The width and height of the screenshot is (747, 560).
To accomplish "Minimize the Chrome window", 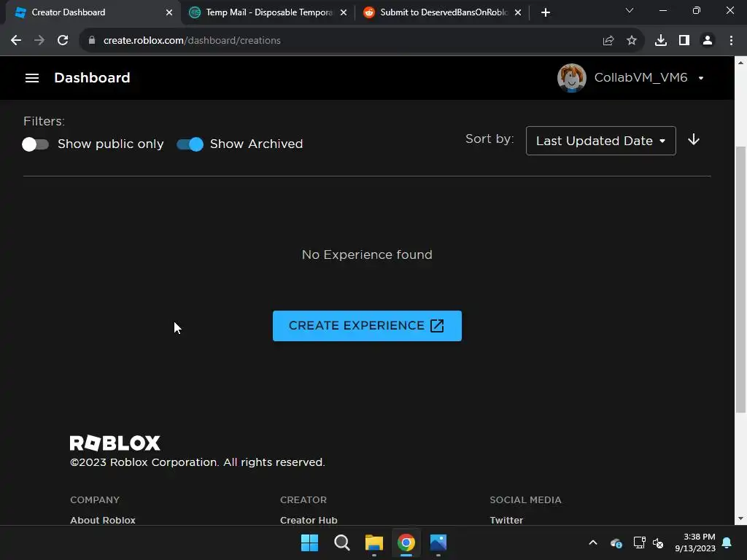I will click(x=662, y=10).
